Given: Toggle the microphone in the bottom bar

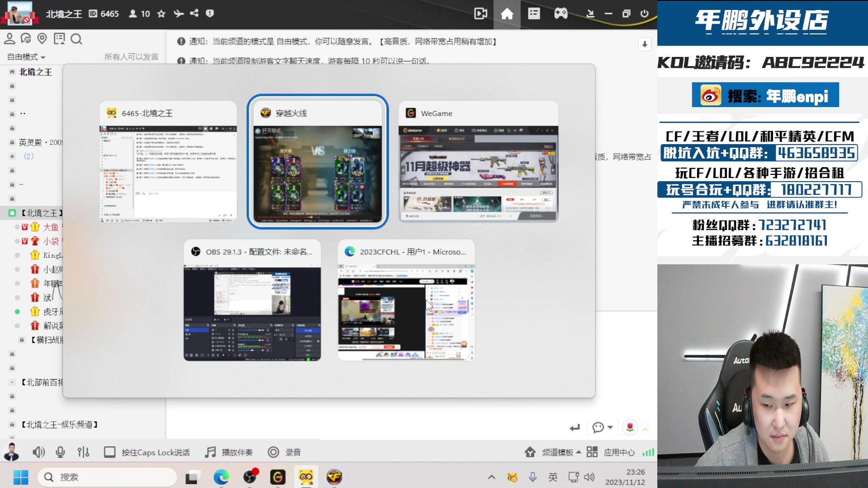Looking at the screenshot, I should pos(60,452).
